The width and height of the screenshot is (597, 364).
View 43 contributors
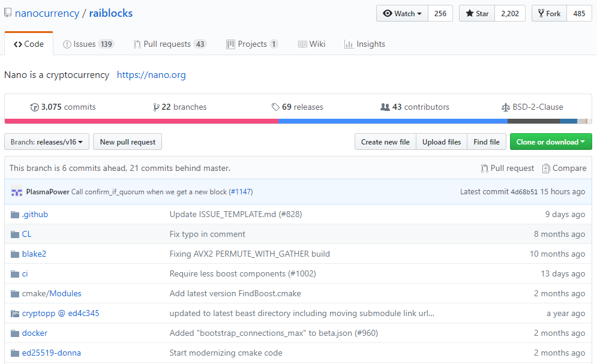click(x=415, y=107)
